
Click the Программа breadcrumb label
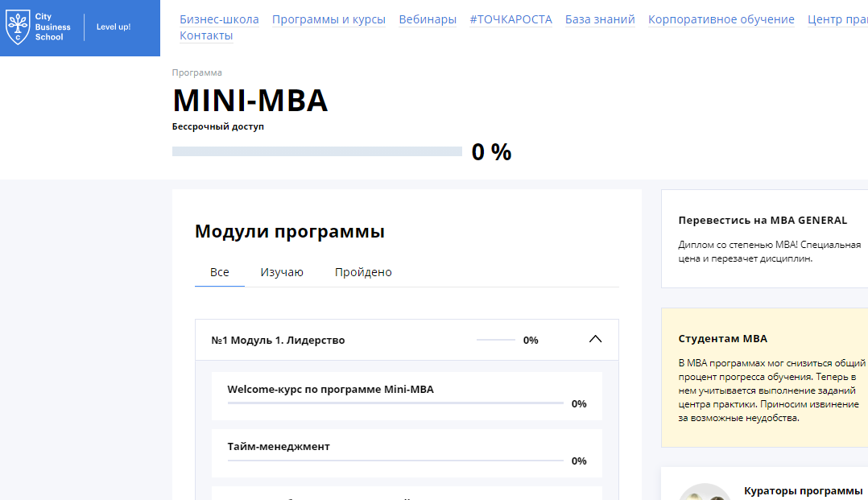[x=196, y=72]
